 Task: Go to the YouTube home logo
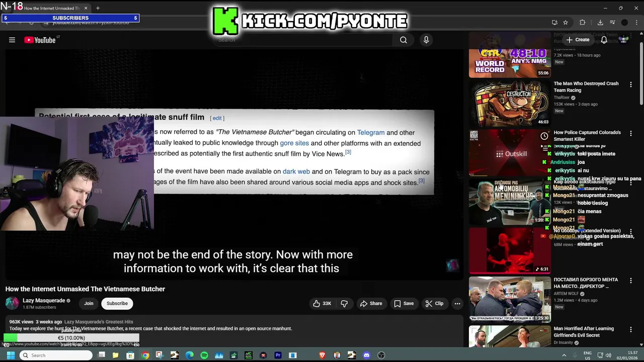point(40,40)
